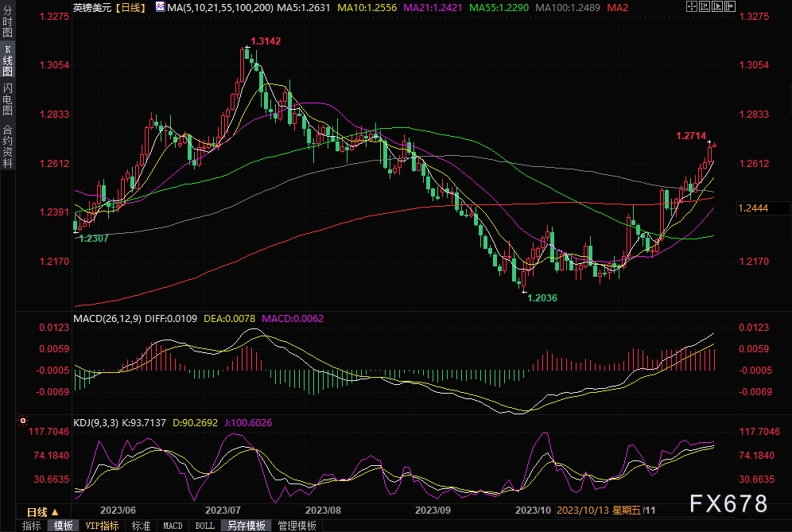Open the VIP指标 tab
Viewport: 792px width, 532px height.
pyautogui.click(x=102, y=526)
